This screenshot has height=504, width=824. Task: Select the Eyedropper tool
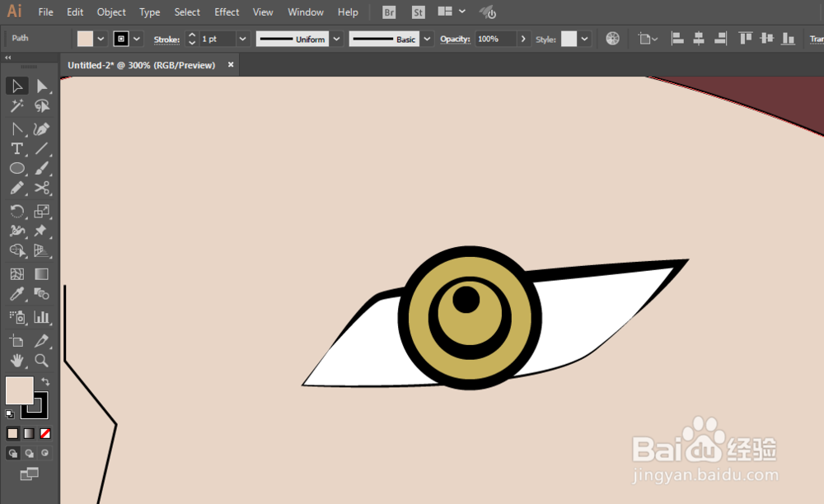[x=16, y=294]
